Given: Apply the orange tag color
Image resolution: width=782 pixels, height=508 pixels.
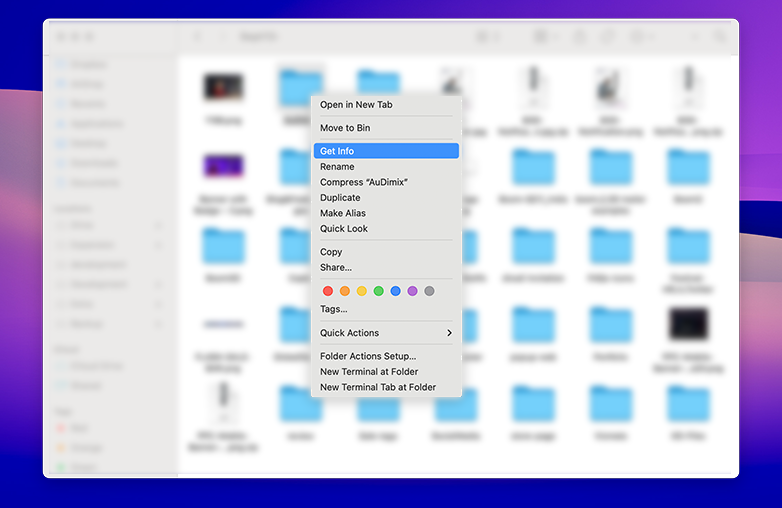Looking at the screenshot, I should click(345, 291).
